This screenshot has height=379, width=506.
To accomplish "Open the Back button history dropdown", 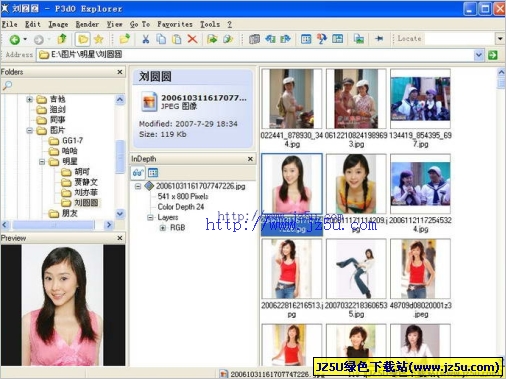I will coord(25,39).
